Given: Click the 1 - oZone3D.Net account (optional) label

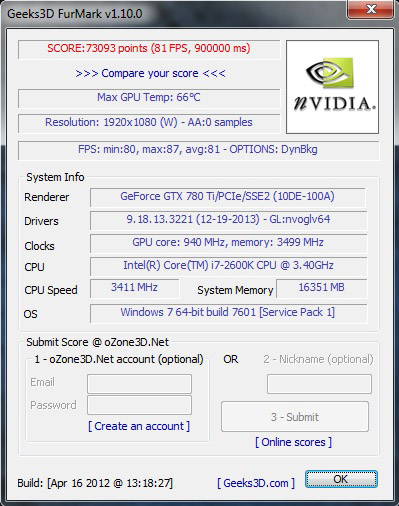Looking at the screenshot, I should [119, 359].
